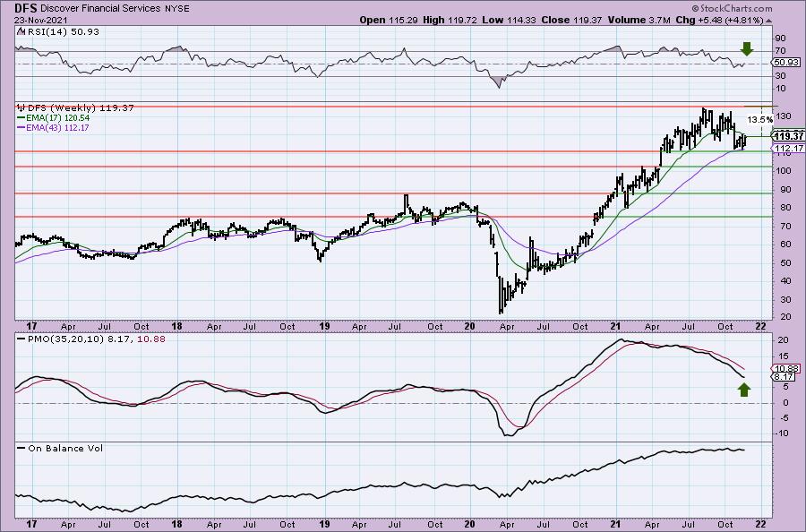The width and height of the screenshot is (806, 532).
Task: Click the EMA(17) 120.54 legend text
Action: (x=57, y=117)
